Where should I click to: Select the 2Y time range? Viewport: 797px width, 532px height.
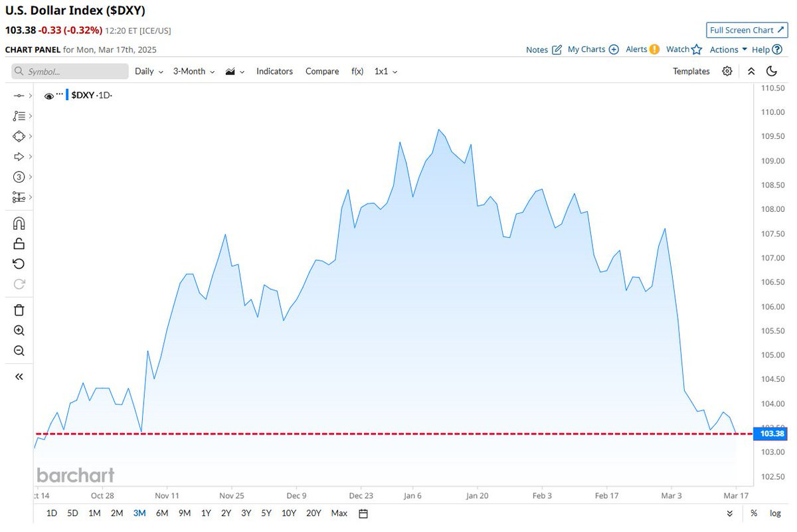click(226, 513)
